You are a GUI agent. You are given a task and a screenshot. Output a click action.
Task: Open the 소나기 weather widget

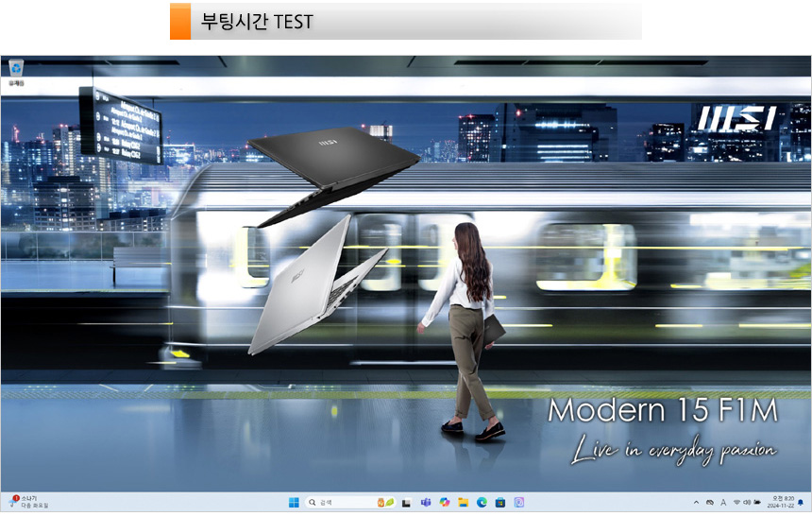[28, 502]
